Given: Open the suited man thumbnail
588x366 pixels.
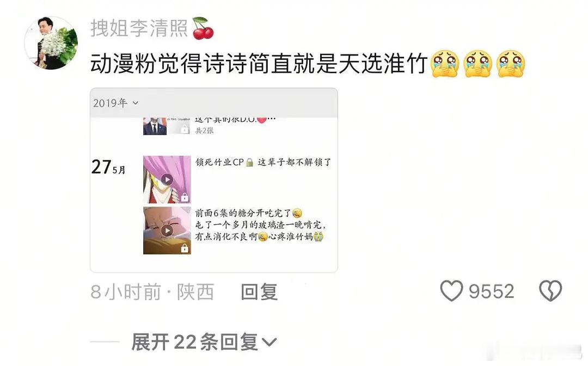Looking at the screenshot, I should 155,126.
